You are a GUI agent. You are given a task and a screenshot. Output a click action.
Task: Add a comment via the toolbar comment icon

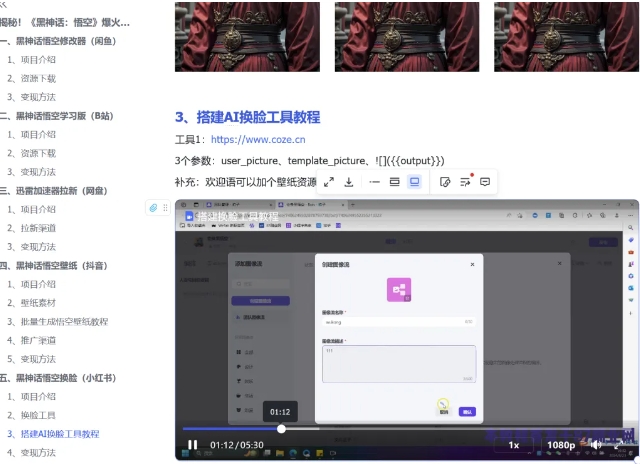[x=485, y=182]
